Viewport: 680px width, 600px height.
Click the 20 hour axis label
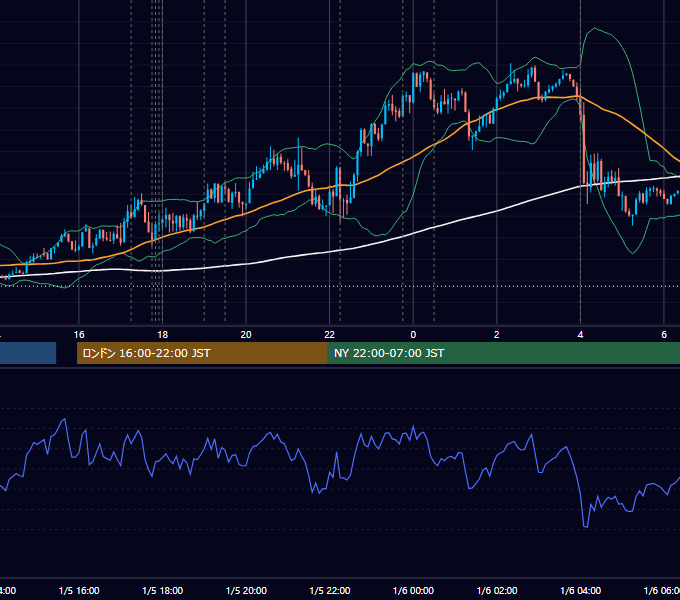246,335
